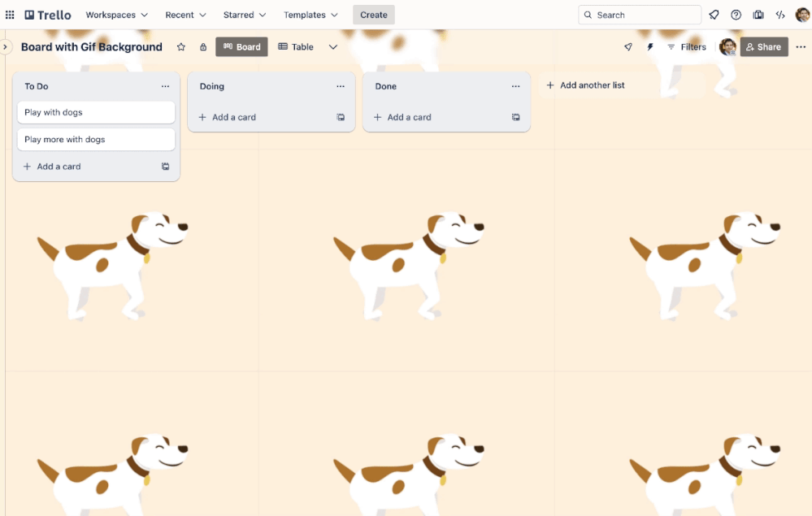Click the Doing list title

[x=212, y=86]
